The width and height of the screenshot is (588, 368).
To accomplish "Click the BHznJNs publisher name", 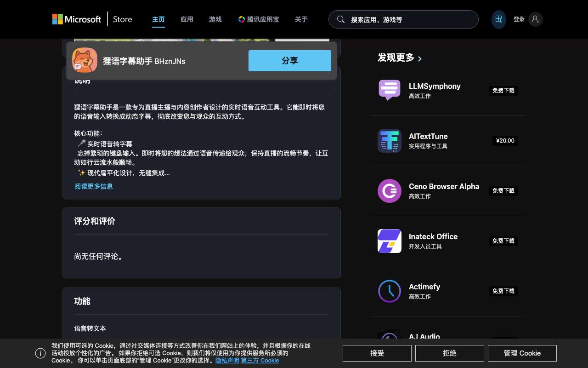I will click(170, 61).
